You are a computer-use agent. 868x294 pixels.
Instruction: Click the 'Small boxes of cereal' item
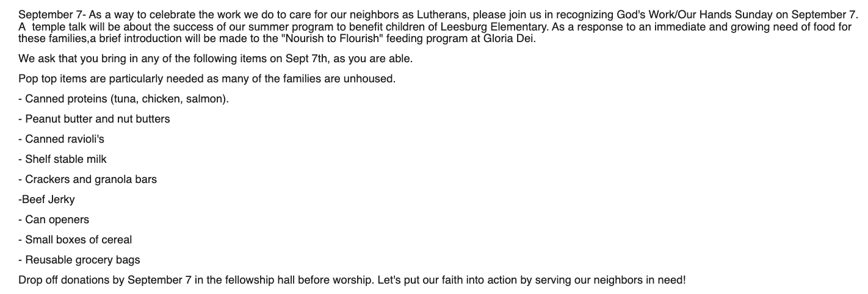tap(75, 240)
